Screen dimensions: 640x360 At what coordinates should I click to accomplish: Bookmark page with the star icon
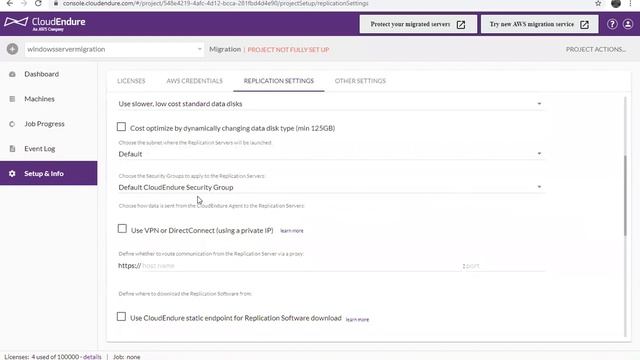coord(598,3)
